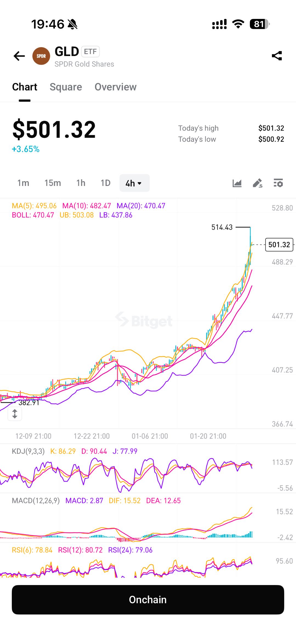Open the Overview tab
Image resolution: width=296 pixels, height=644 pixels.
coord(115,87)
